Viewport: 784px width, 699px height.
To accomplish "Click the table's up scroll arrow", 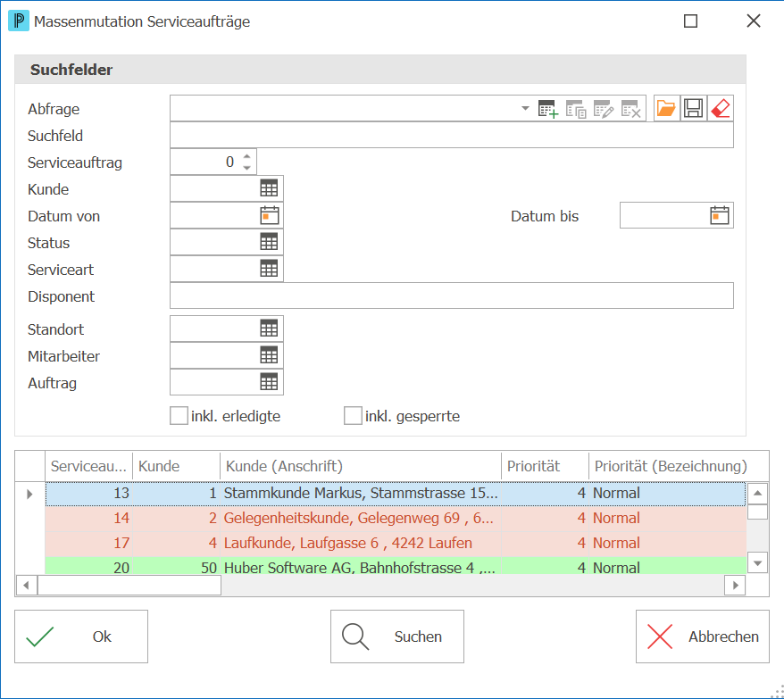I will 757,494.
